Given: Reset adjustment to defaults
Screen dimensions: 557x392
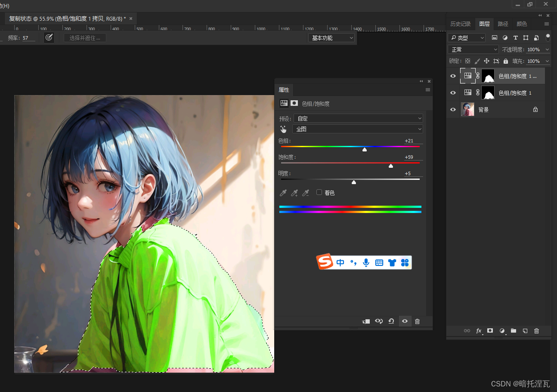Looking at the screenshot, I should click(391, 321).
